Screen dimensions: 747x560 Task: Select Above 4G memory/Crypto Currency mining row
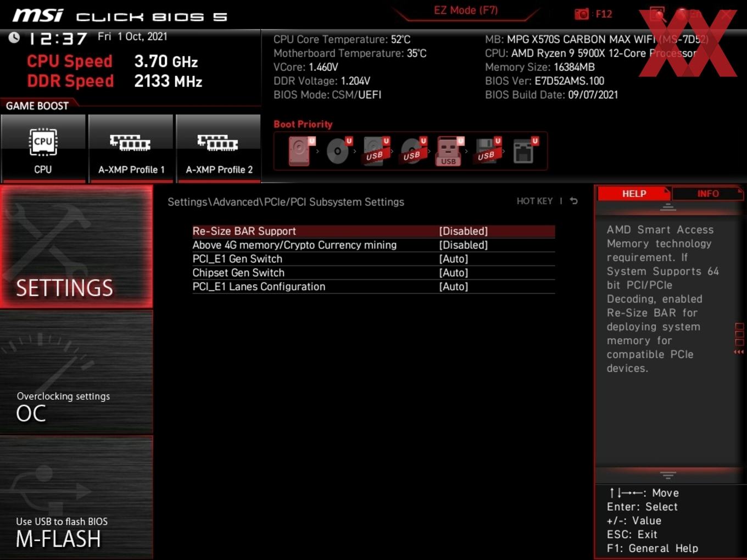374,245
